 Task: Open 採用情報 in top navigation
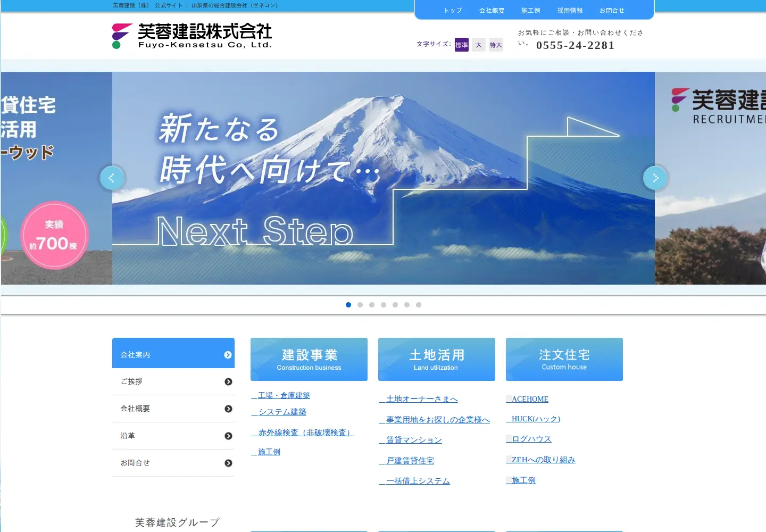570,10
